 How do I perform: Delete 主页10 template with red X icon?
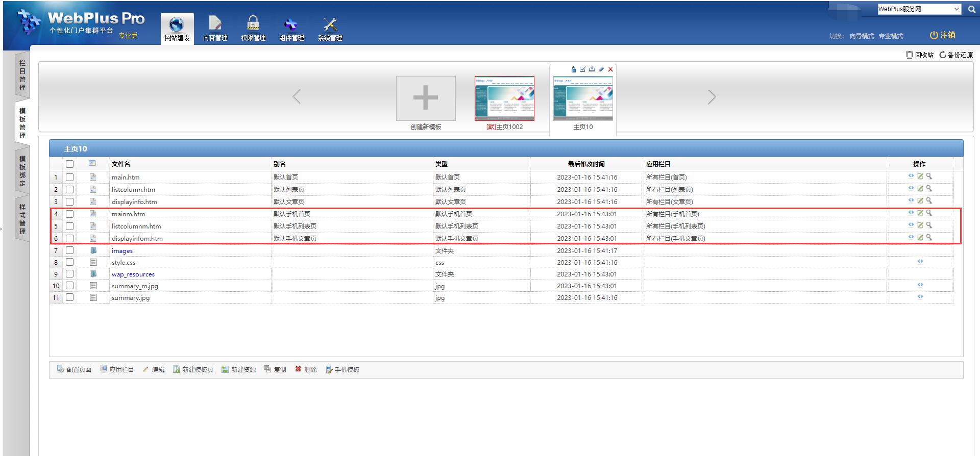click(610, 69)
